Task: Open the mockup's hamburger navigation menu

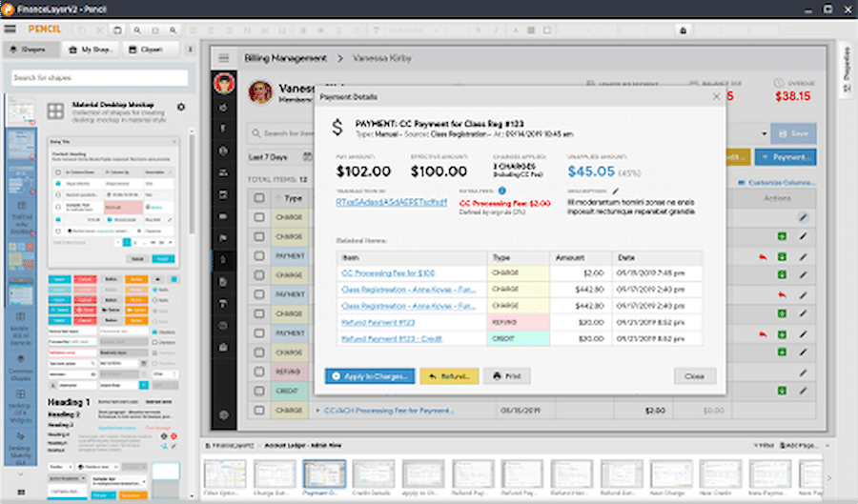Action: (x=224, y=58)
